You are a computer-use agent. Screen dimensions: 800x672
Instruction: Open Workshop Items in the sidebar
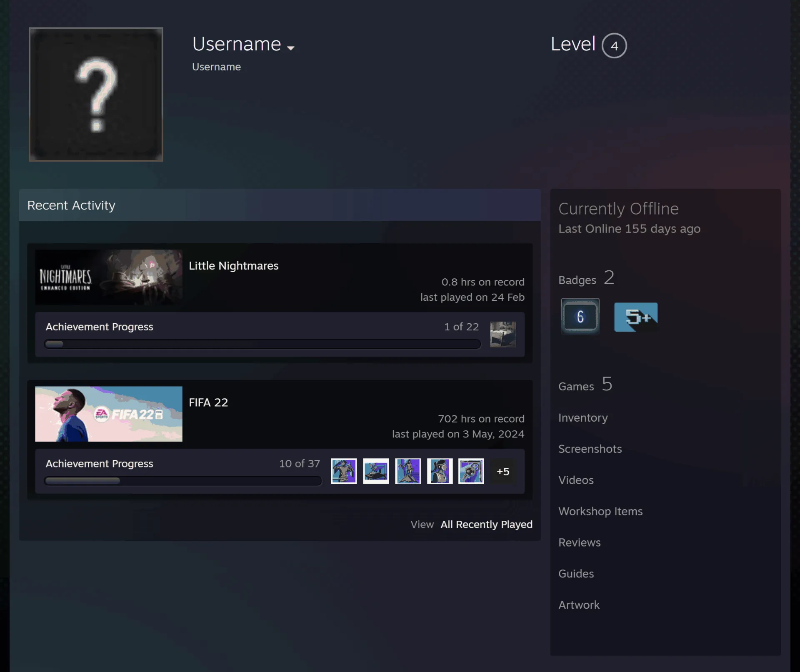[x=600, y=511]
